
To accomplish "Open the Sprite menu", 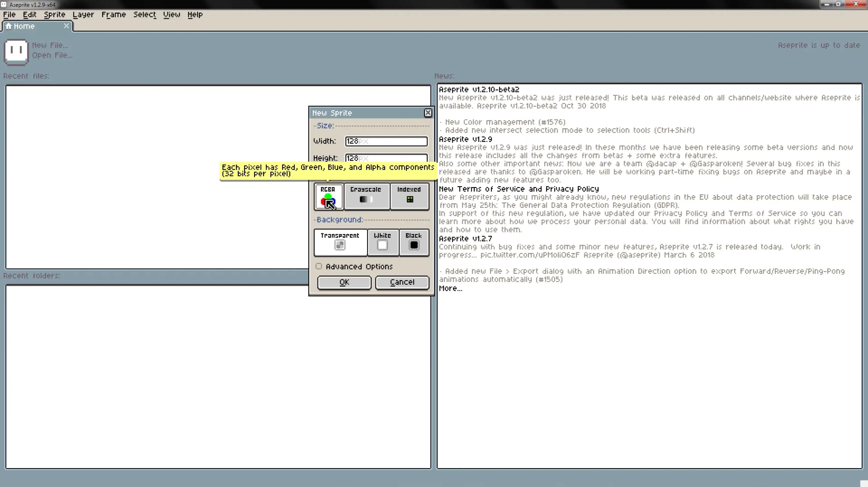I will pyautogui.click(x=54, y=14).
